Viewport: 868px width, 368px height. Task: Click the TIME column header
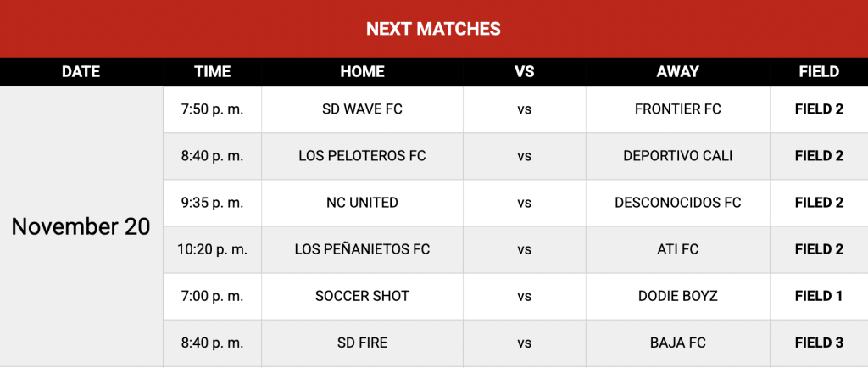[x=212, y=72]
